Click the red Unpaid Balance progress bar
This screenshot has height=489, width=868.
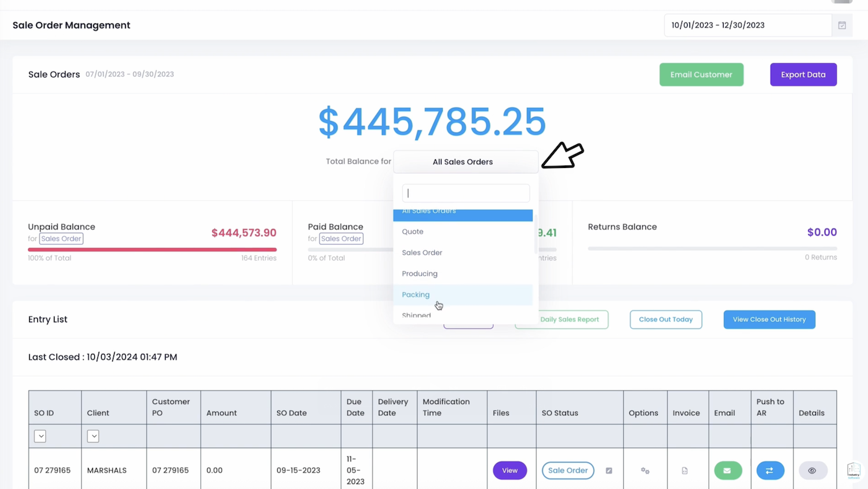coord(152,249)
